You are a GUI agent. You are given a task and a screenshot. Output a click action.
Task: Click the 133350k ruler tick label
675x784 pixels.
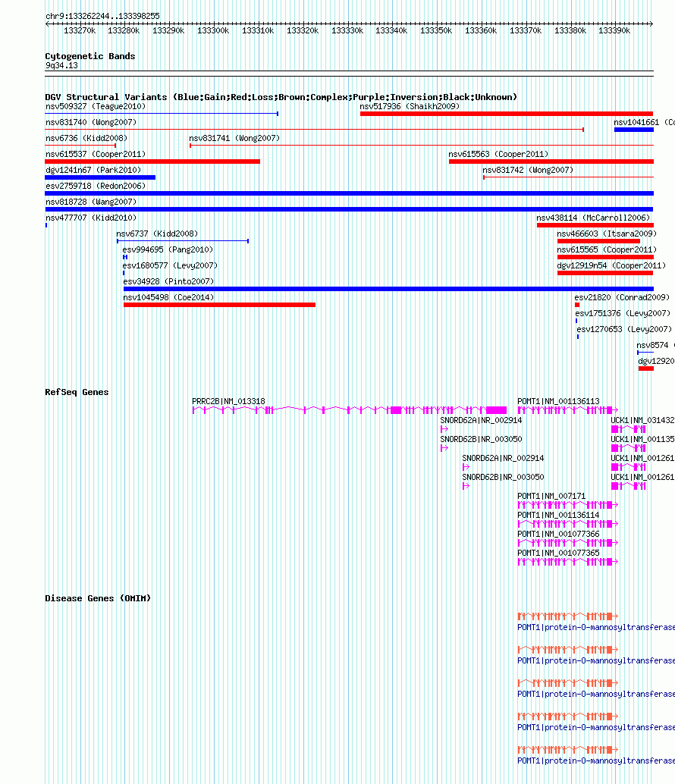pos(436,31)
